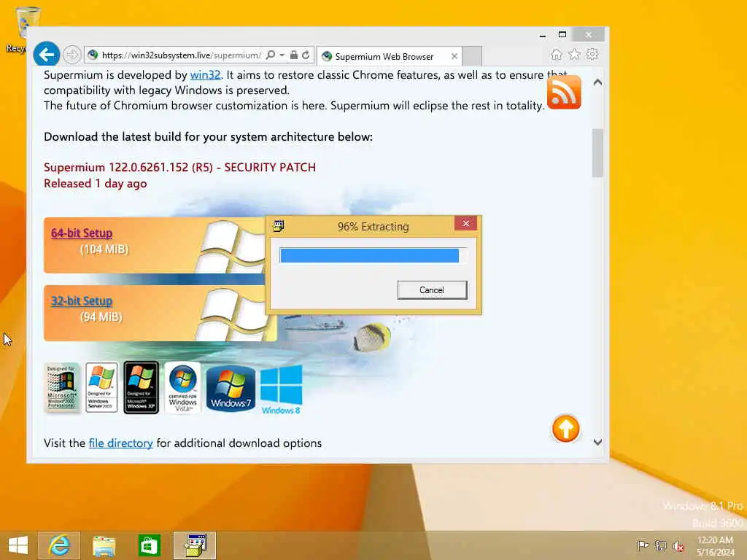
Task: Click the page scrollbar down arrow
Action: (x=598, y=442)
